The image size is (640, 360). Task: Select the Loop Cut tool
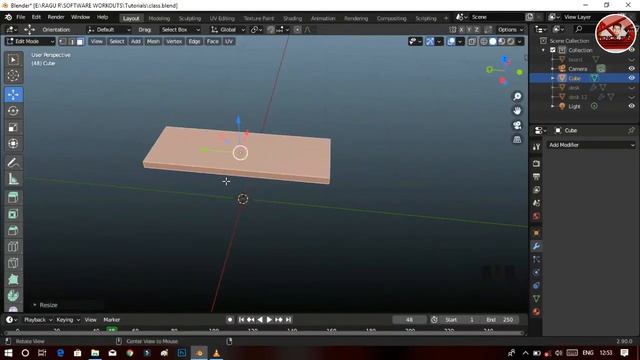coord(13,247)
